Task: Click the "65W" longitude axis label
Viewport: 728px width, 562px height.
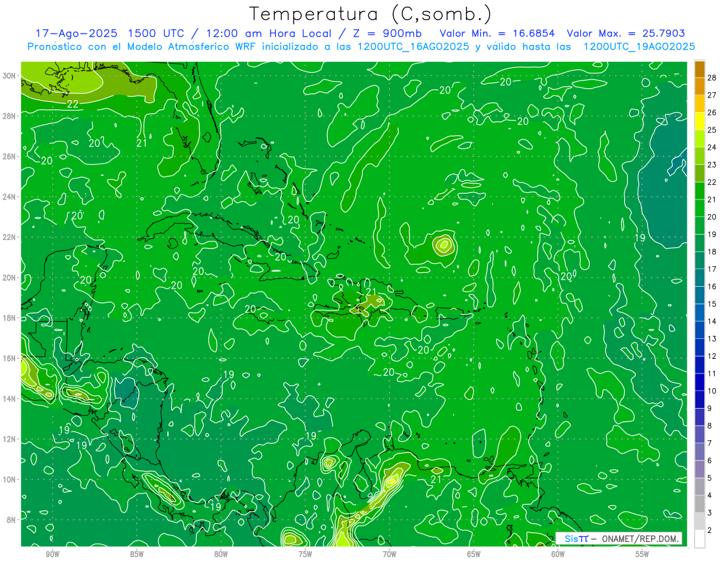Action: 474,555
